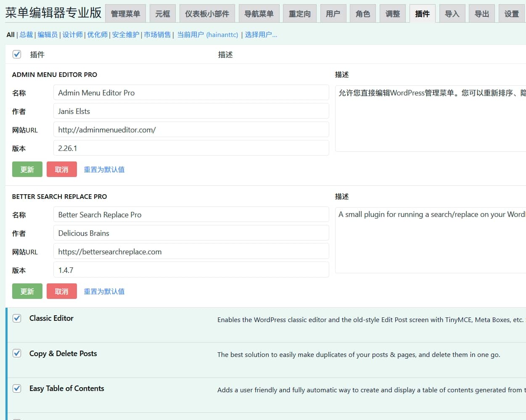526x420 pixels.
Task: Click the Better Search Replace description textarea
Action: (x=430, y=240)
